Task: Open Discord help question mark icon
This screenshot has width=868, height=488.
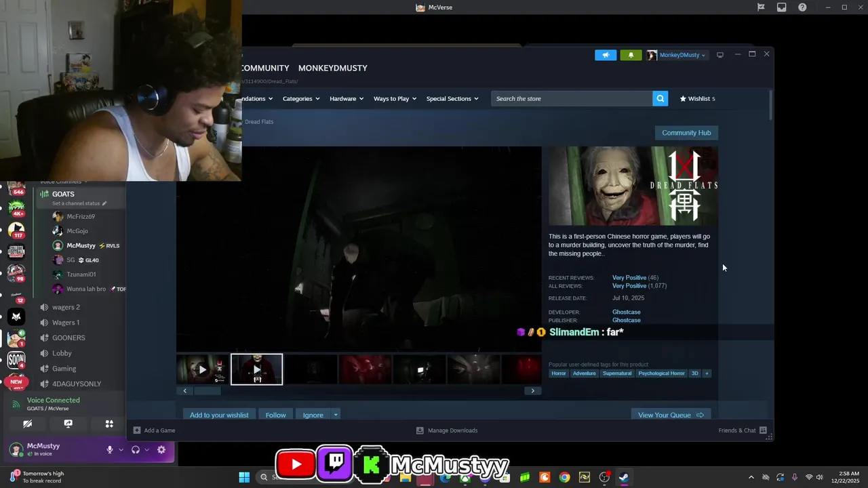Action: [802, 7]
